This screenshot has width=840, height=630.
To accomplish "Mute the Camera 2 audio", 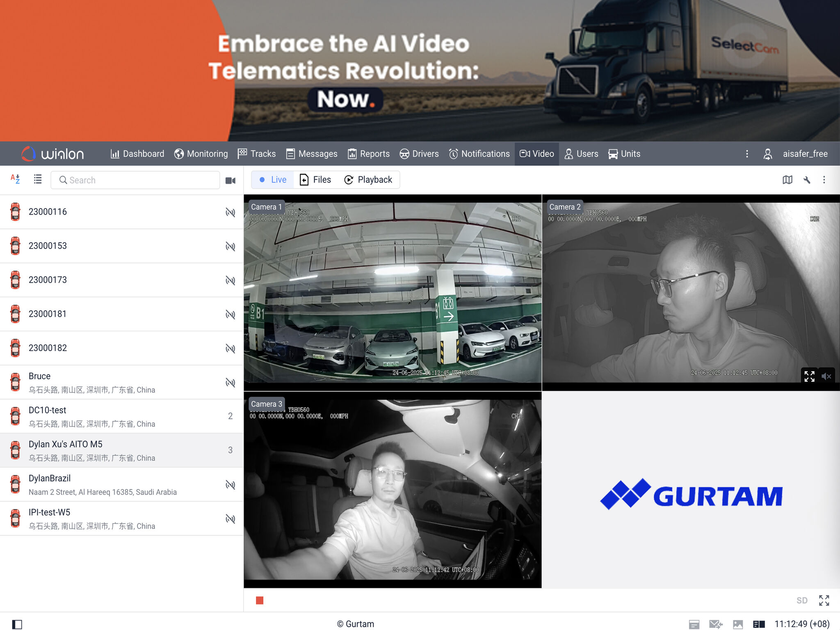I will (x=826, y=376).
